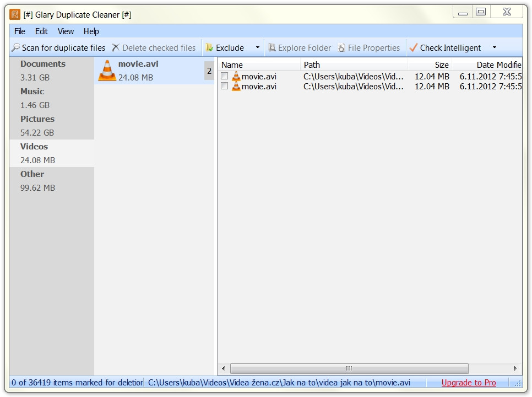
Task: Check the second movie.avi checkbox
Action: [224, 86]
